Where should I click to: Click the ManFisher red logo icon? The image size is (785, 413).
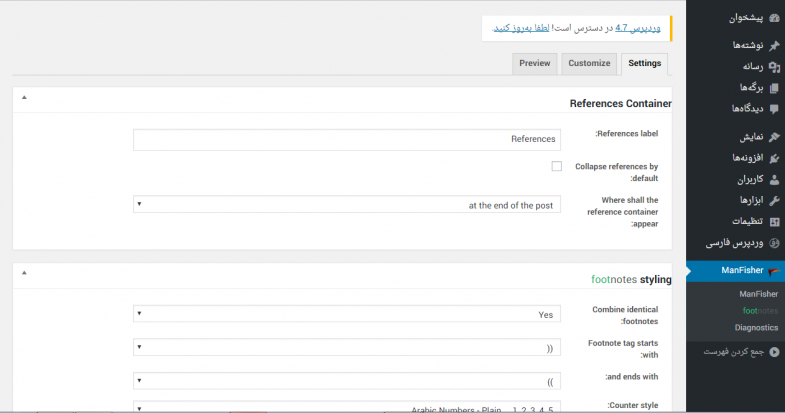pos(774,271)
